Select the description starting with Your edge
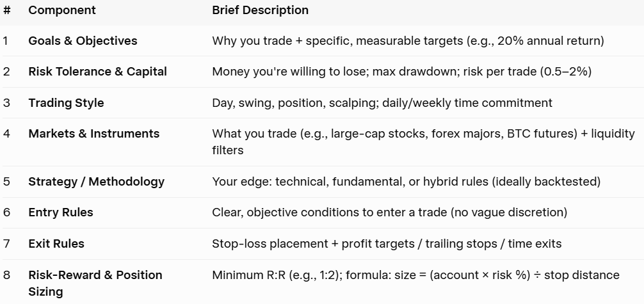The image size is (644, 304). 406,182
